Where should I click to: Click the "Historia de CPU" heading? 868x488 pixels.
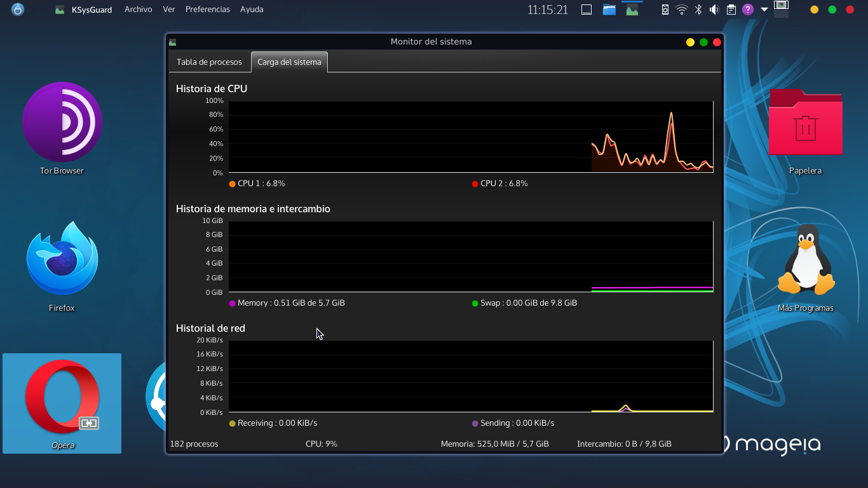[x=212, y=89]
